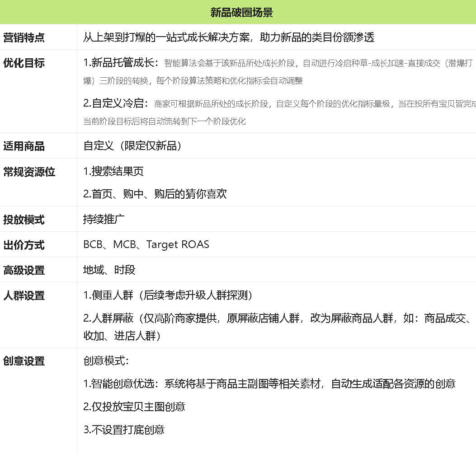This screenshot has width=476, height=454.
Task: Click the line 当前阶段目标后将自动流转到下一个阶段优化
Action: click(165, 122)
